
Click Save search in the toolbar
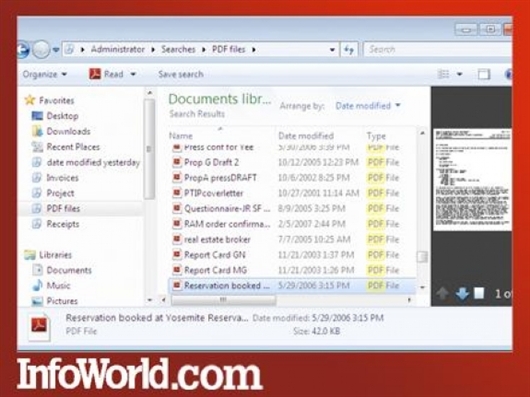(181, 74)
